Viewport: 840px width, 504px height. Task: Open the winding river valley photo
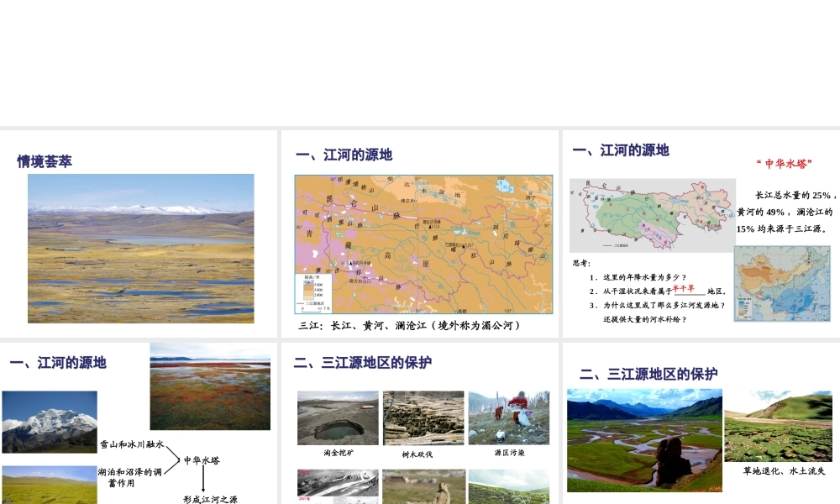645,440
